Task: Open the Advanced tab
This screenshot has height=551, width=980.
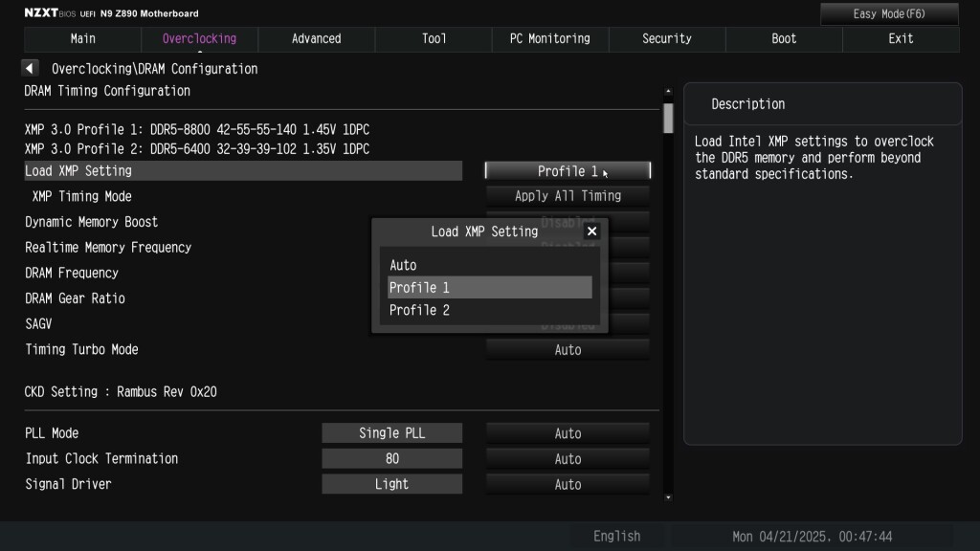Action: [x=316, y=38]
